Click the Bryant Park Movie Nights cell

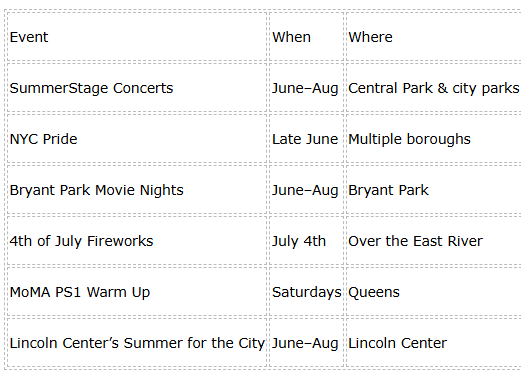[137, 190]
